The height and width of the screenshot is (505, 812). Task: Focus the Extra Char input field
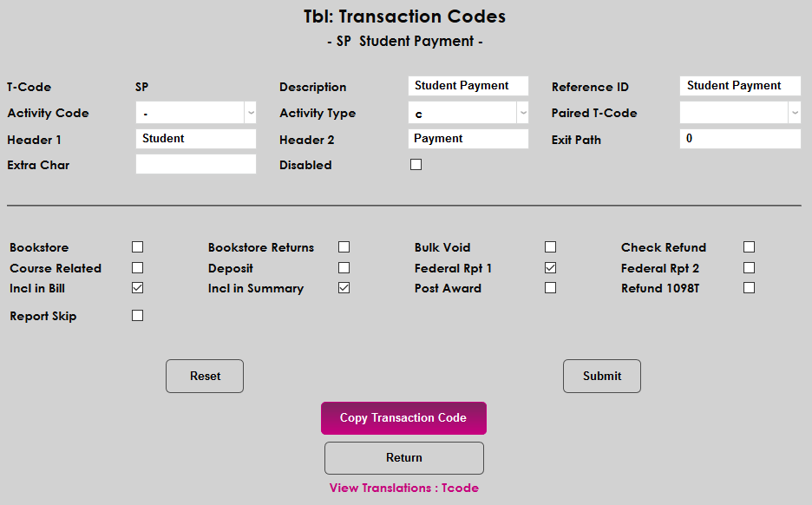(196, 165)
